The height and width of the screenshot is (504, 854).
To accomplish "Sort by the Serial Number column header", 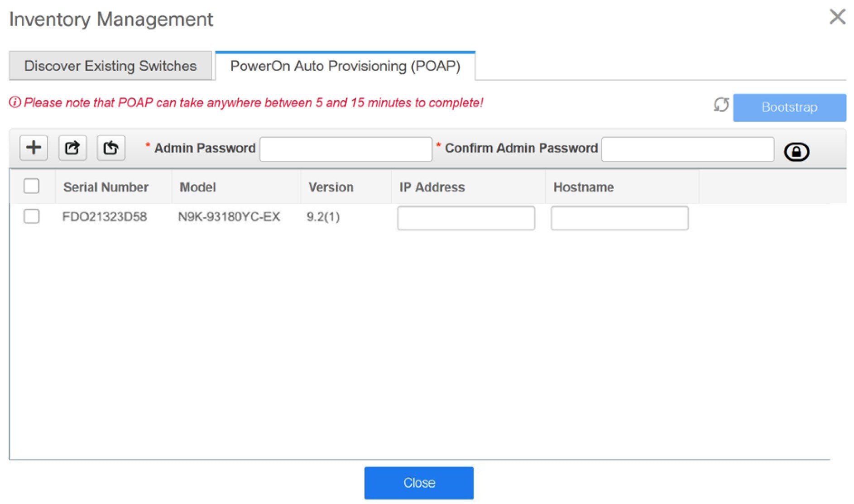I will click(106, 187).
